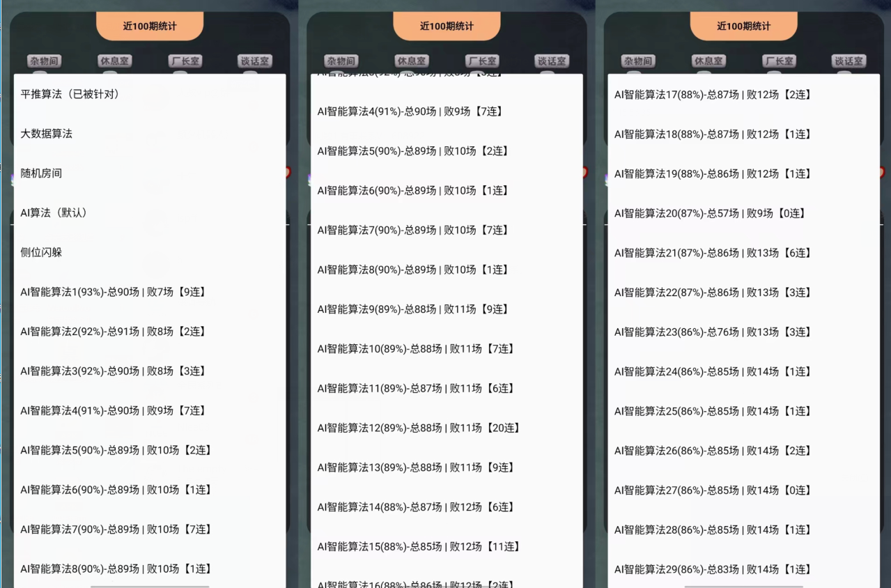Choose AI智能算法10(89%) entry
This screenshot has width=891, height=588.
pyautogui.click(x=416, y=348)
